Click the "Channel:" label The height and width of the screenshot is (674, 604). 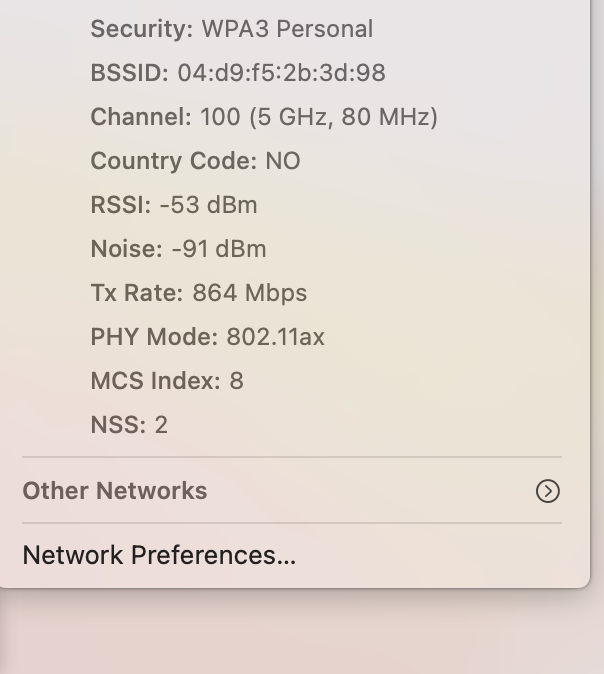point(140,117)
